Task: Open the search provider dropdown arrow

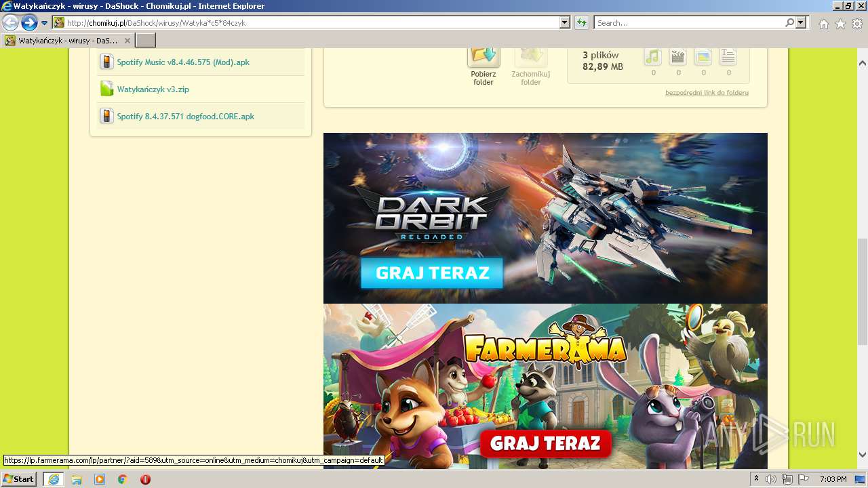Action: [801, 23]
